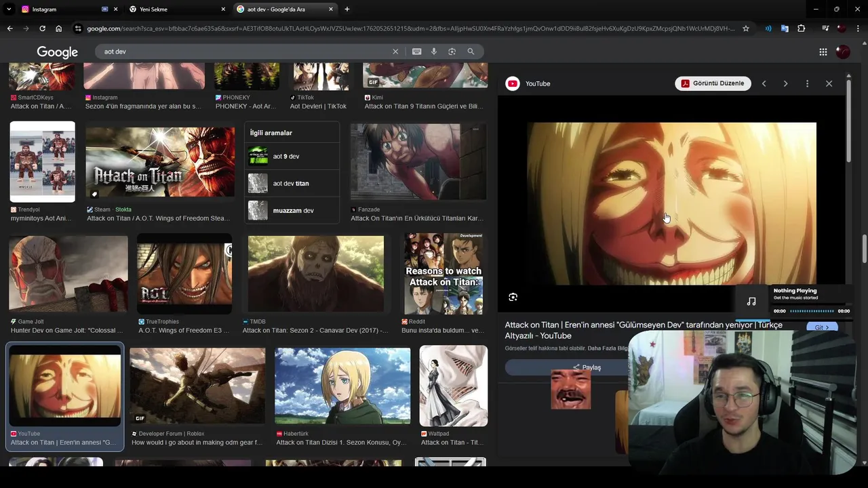Open the Habertürk blonde character thumbnail
This screenshot has height=488, width=868.
click(342, 386)
